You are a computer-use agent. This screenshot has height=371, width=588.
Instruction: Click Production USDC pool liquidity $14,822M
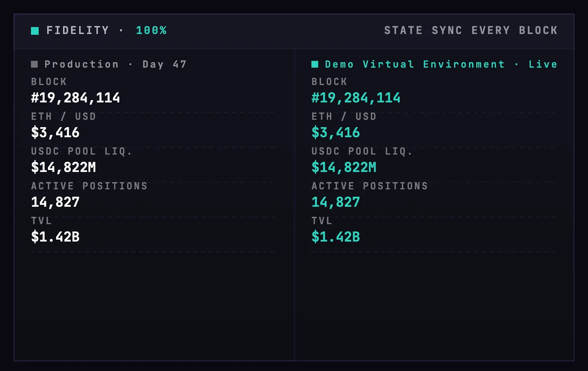[x=63, y=167]
